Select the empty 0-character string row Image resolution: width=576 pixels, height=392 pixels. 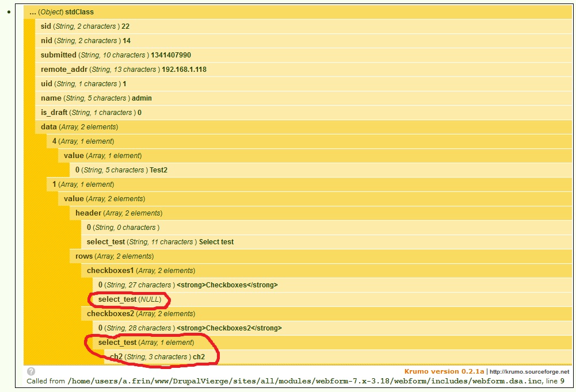(327, 228)
